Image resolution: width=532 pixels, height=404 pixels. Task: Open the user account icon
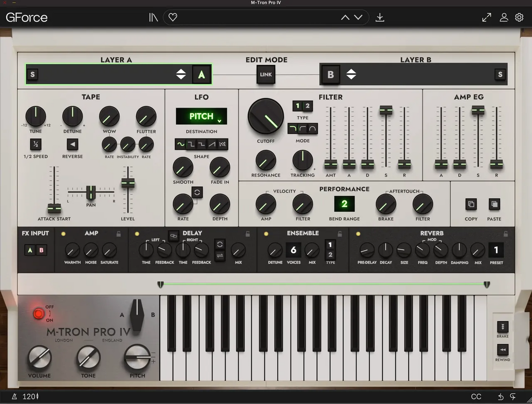(504, 17)
